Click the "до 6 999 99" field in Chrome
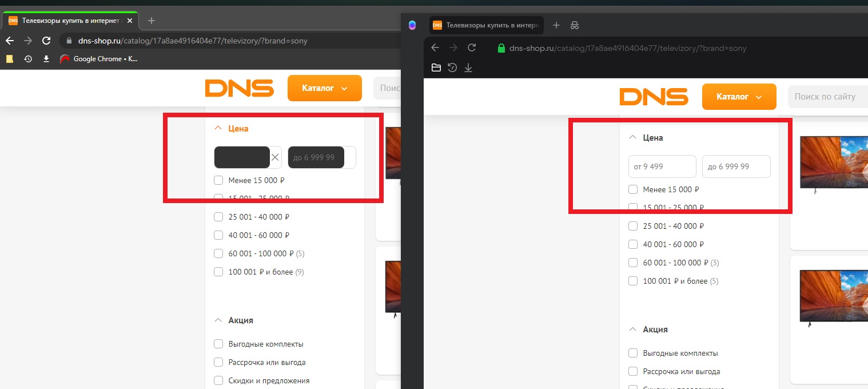868x389 pixels. point(322,157)
